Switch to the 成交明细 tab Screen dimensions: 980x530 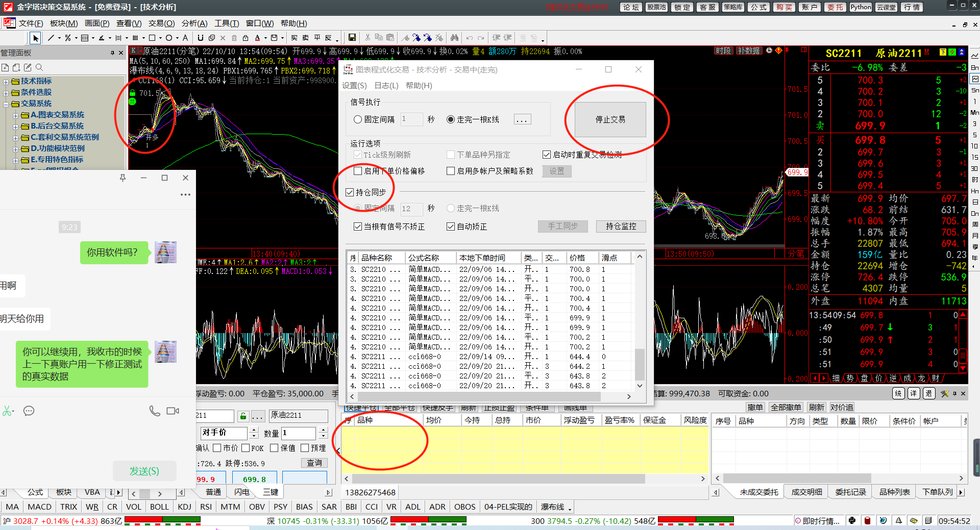click(x=806, y=492)
